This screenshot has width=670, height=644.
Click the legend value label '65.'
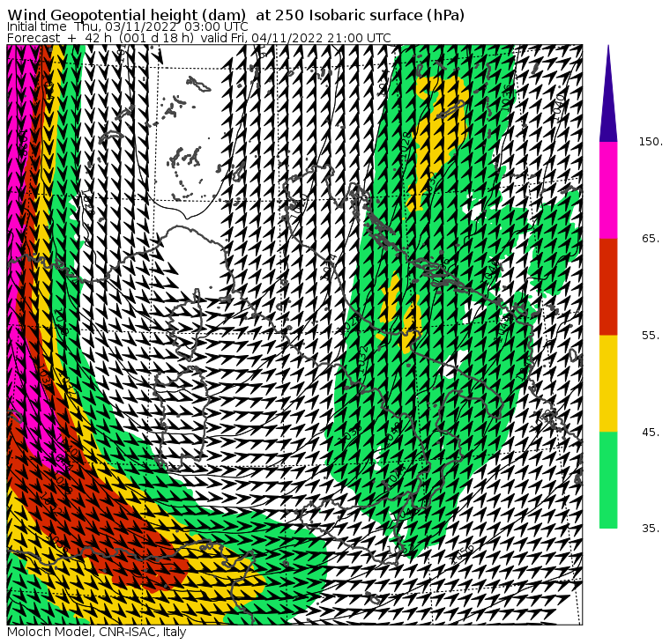(651, 238)
